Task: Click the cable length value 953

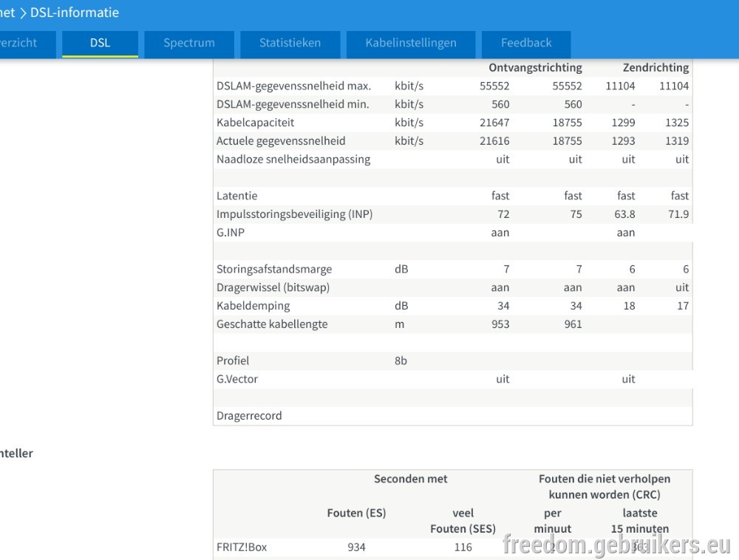Action: (x=500, y=324)
